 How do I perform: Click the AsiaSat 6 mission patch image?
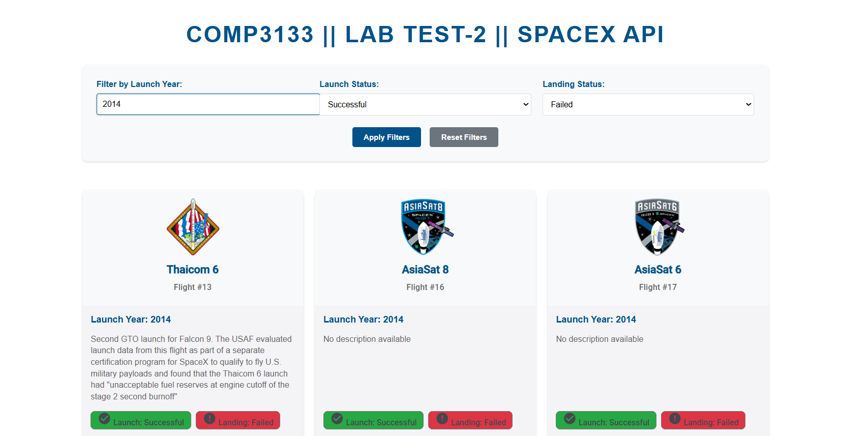click(658, 227)
